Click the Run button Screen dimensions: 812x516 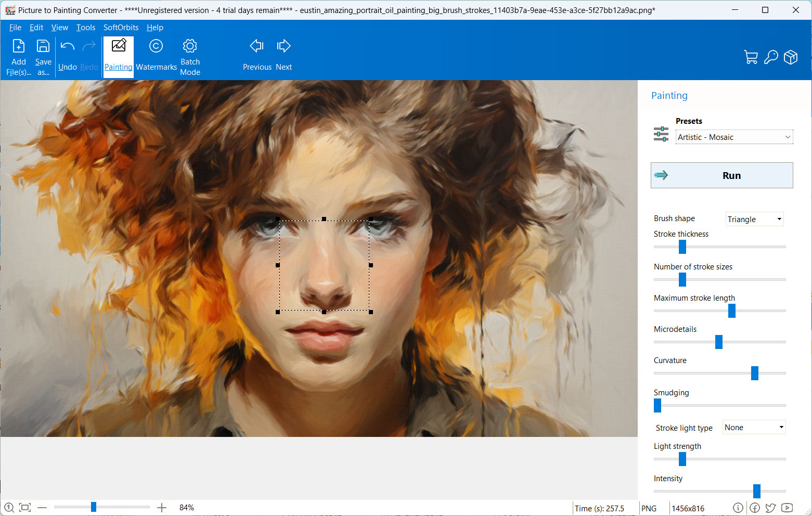pos(722,175)
